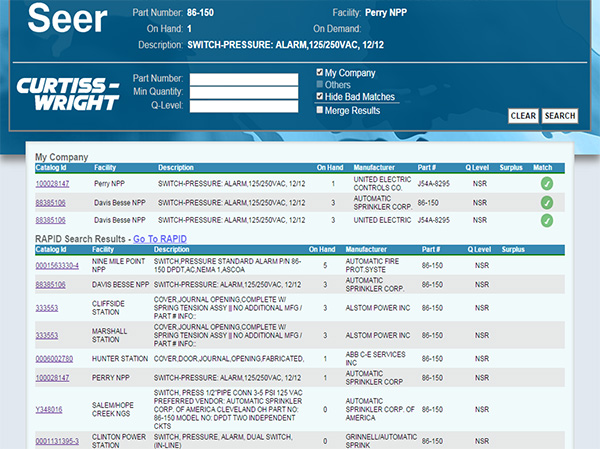Toggle the My Company checkbox
The image size is (600, 449).
pyautogui.click(x=320, y=72)
